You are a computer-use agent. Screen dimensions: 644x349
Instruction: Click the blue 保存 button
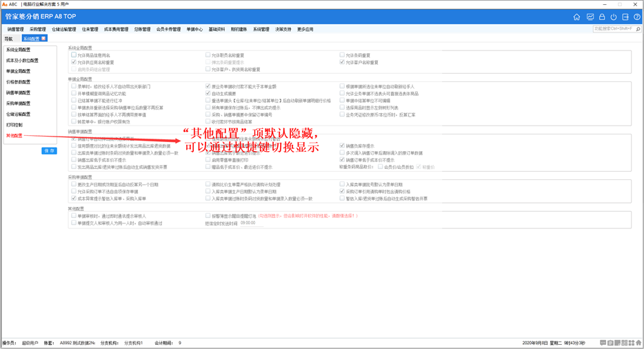[49, 151]
